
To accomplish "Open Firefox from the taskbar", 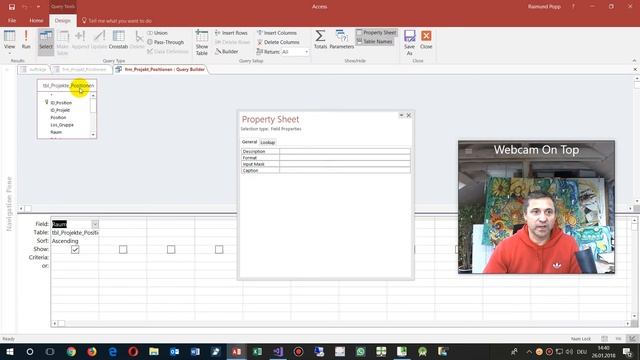I will (92, 351).
